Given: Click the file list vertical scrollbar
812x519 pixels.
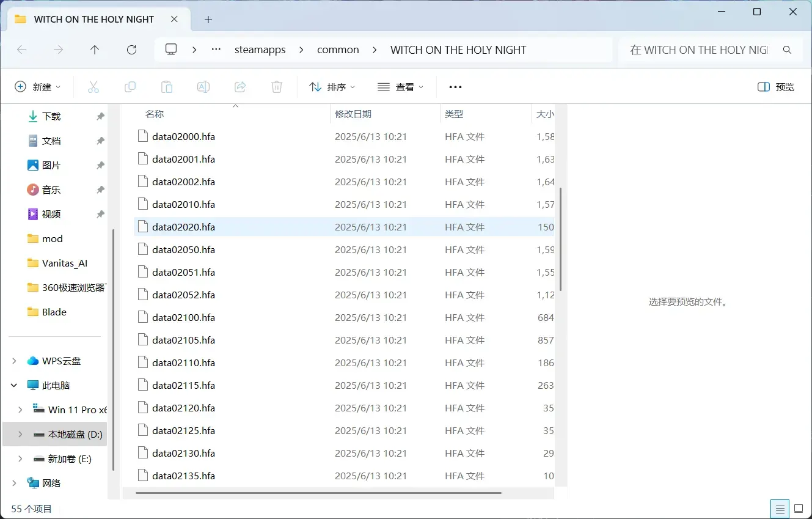Looking at the screenshot, I should [560, 240].
